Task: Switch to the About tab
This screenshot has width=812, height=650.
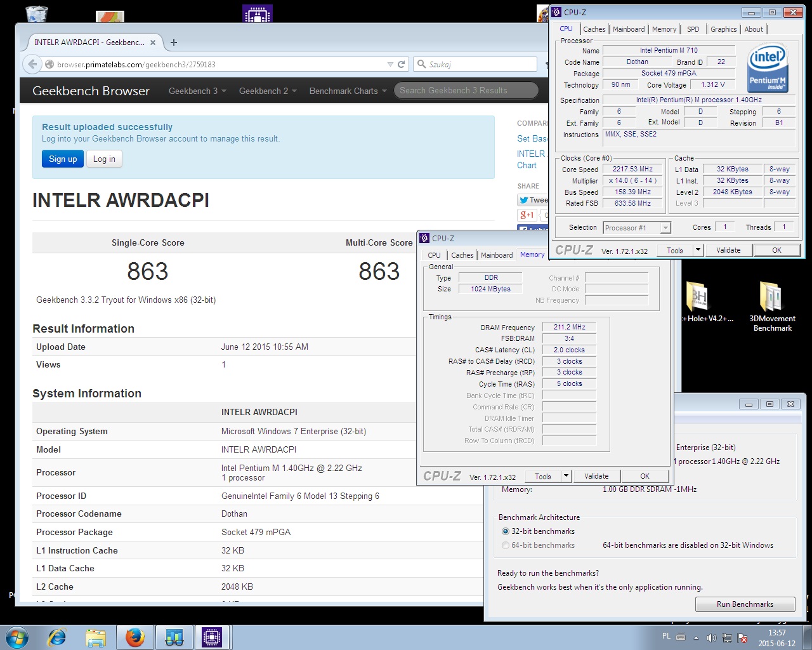Action: pos(754,29)
